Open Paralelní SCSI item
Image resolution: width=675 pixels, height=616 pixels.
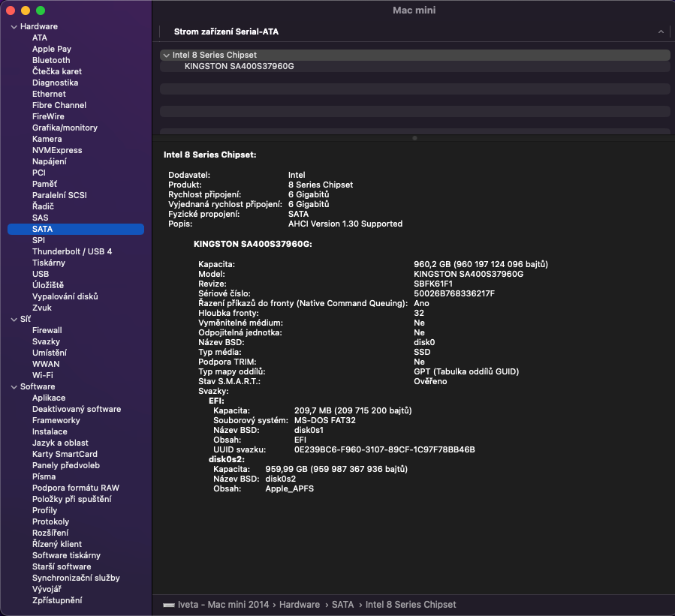coord(59,195)
